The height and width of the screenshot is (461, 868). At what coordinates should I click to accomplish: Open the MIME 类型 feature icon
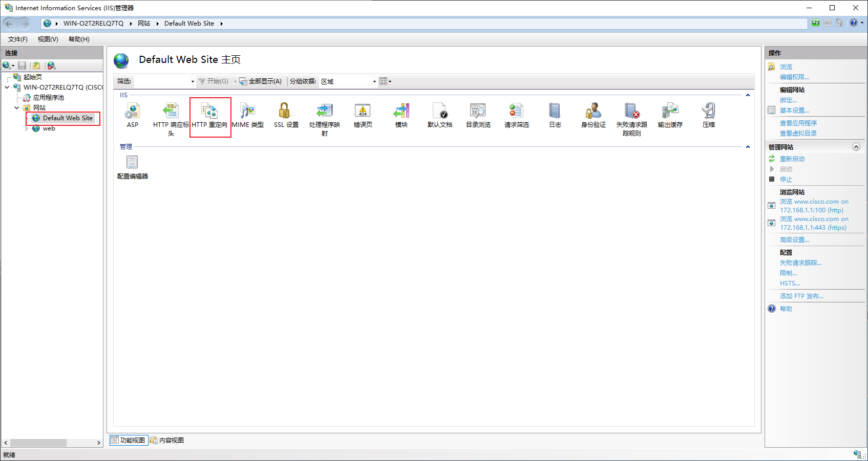[248, 111]
